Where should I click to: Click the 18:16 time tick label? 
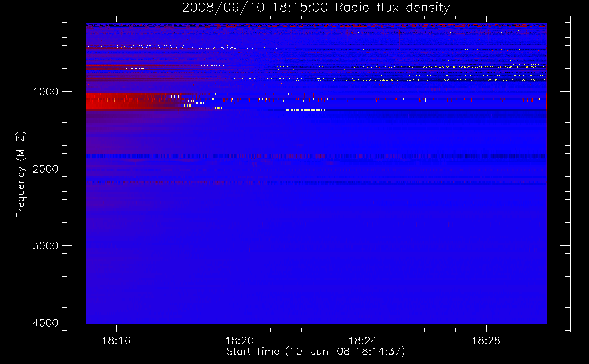116,341
